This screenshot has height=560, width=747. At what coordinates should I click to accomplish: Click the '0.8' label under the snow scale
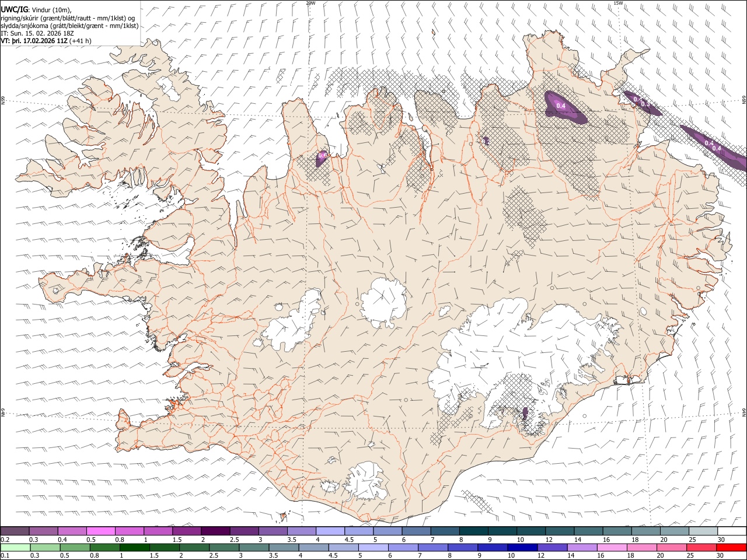(120, 540)
